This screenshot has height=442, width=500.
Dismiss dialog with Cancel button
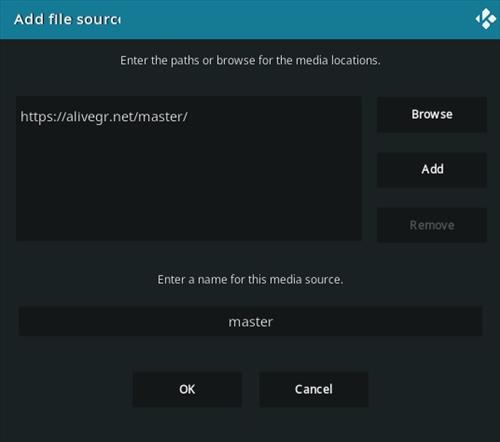314,389
